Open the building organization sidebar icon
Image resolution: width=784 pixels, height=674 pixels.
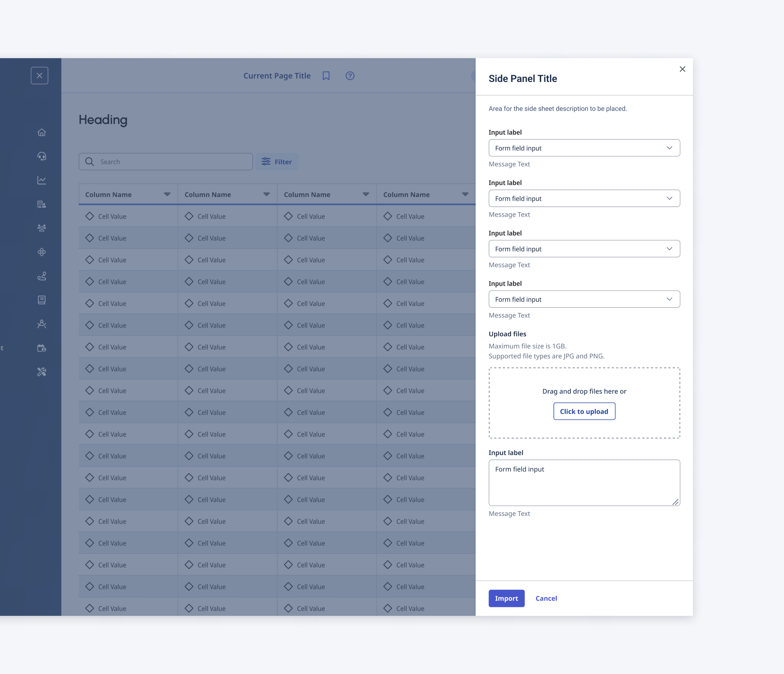tap(42, 204)
